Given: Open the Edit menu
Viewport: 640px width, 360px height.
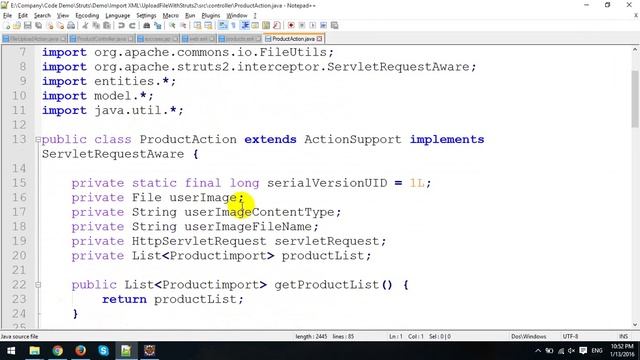Looking at the screenshot, I should click(23, 16).
